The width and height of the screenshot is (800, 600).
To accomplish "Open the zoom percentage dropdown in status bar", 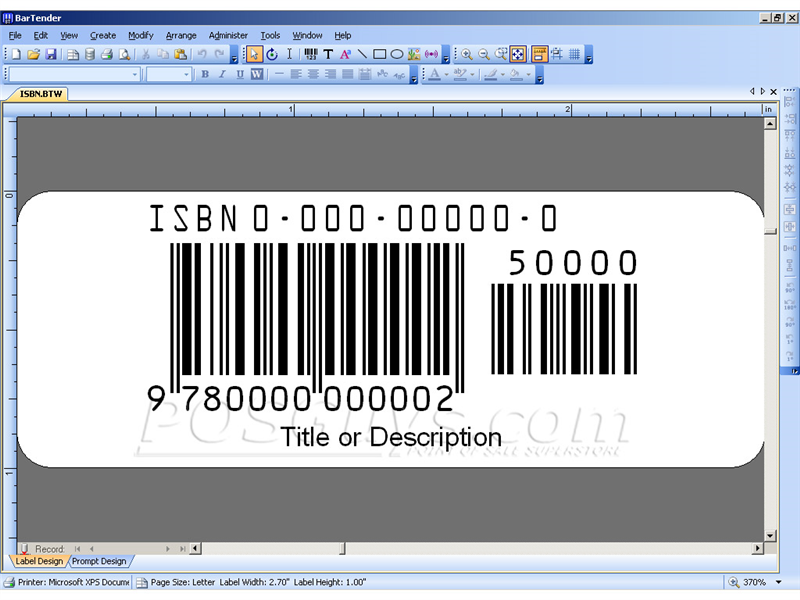I will point(779,582).
